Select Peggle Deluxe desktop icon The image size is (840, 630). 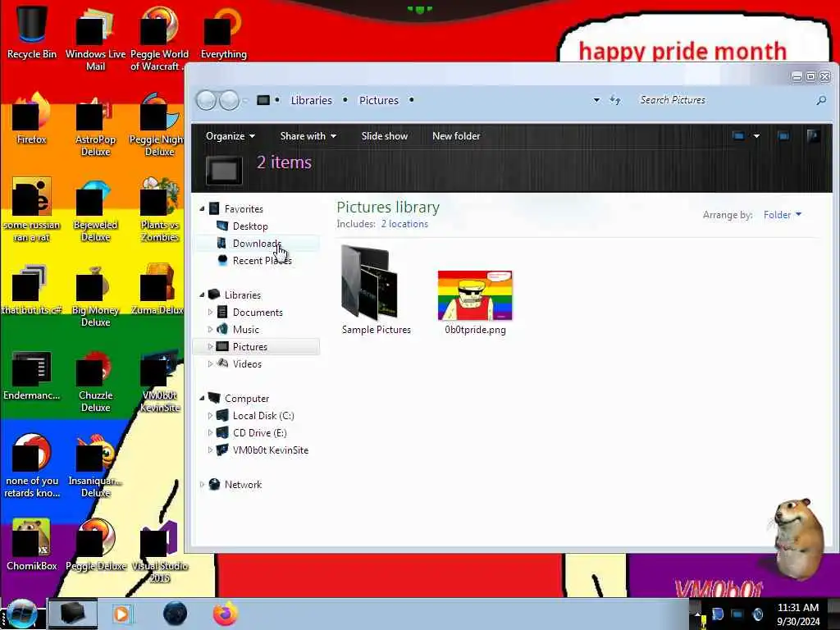click(95, 545)
